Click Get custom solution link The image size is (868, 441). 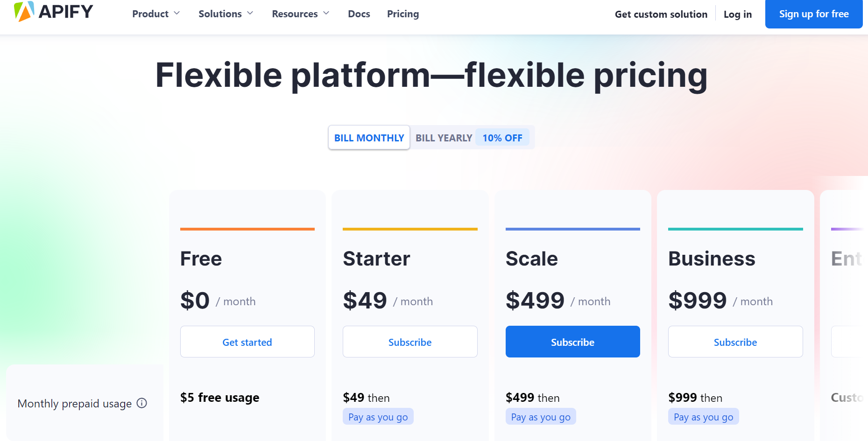(661, 14)
